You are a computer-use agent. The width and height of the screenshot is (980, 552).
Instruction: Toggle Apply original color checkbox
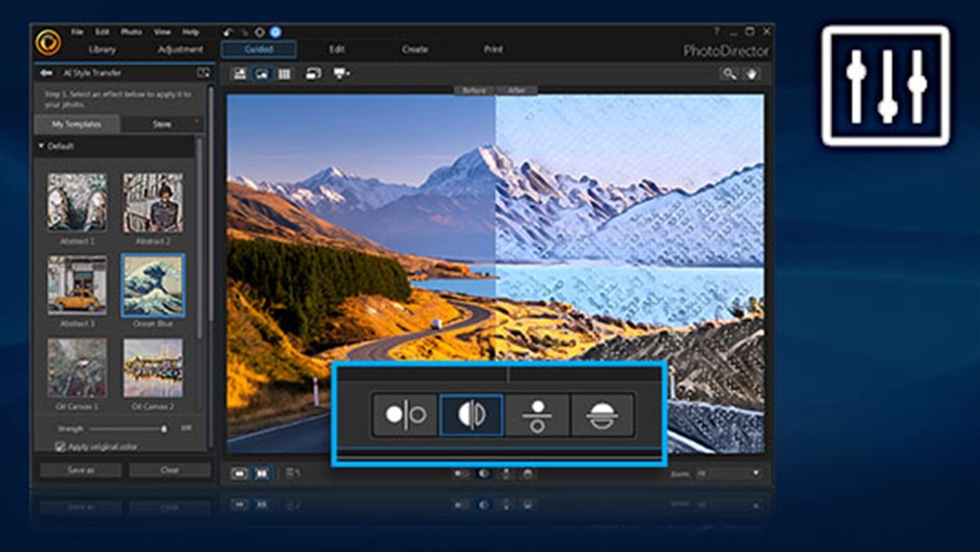click(60, 446)
